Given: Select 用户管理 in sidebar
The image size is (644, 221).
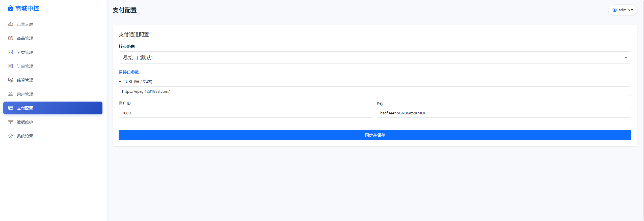Looking at the screenshot, I should [x=53, y=94].
